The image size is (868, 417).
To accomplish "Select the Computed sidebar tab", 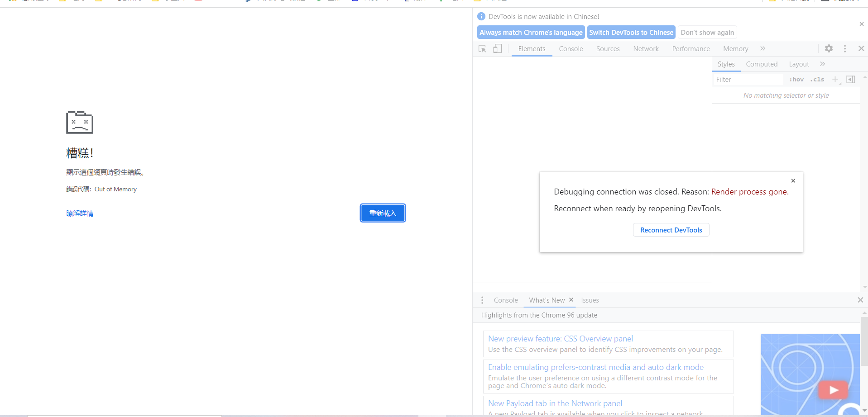I will pos(762,64).
